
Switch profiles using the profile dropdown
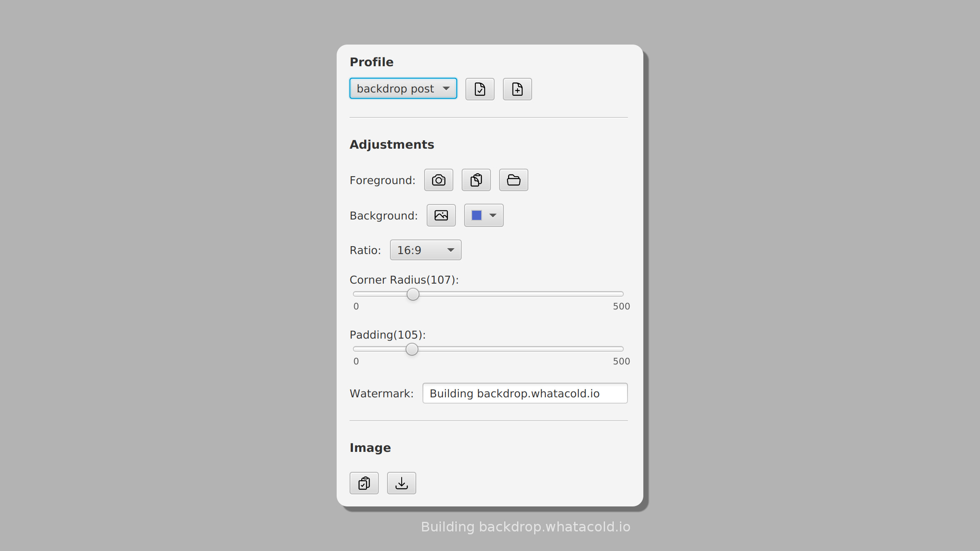point(402,88)
